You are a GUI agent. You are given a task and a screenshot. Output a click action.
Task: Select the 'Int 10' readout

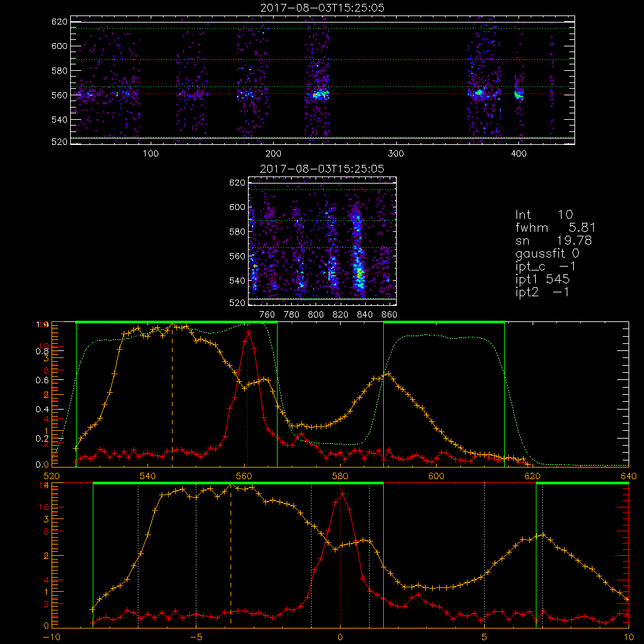click(544, 214)
